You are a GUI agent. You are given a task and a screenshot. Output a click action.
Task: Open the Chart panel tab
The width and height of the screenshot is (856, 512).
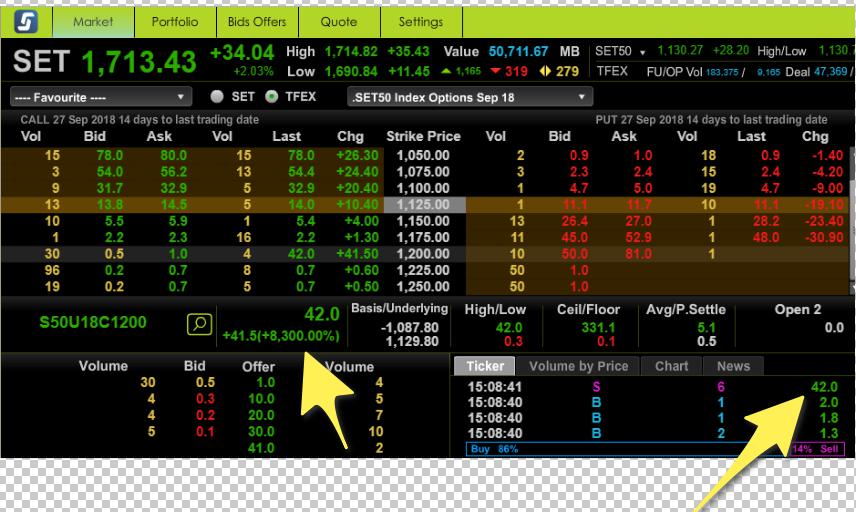click(671, 366)
